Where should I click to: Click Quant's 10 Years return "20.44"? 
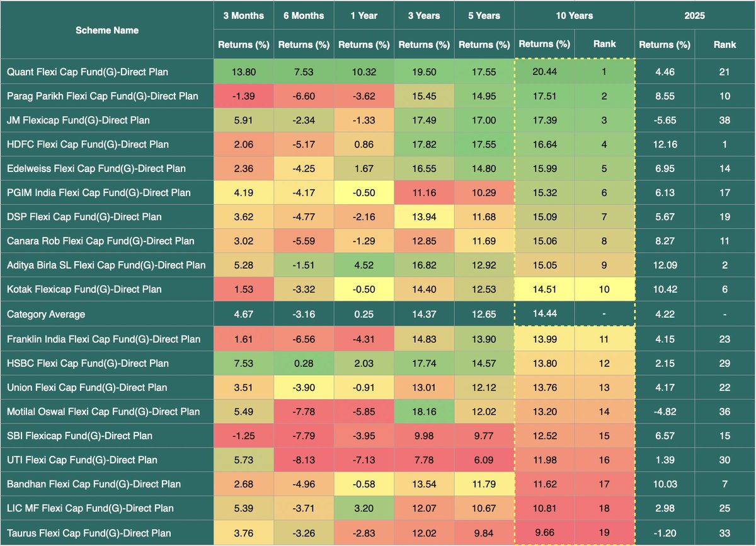[544, 72]
